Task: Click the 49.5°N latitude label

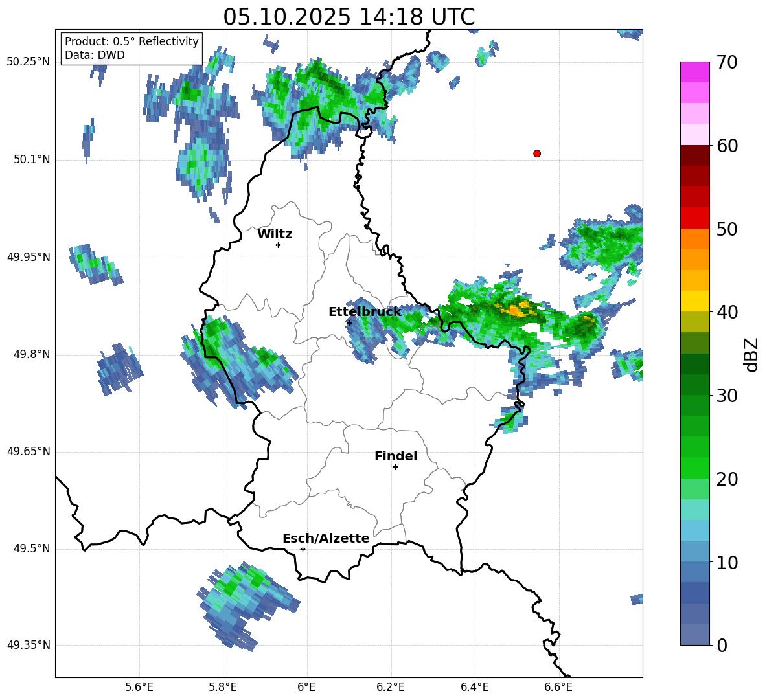Action: pyautogui.click(x=32, y=548)
